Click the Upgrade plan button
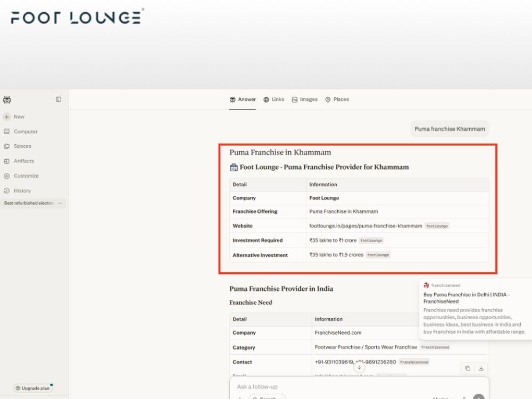 point(33,388)
